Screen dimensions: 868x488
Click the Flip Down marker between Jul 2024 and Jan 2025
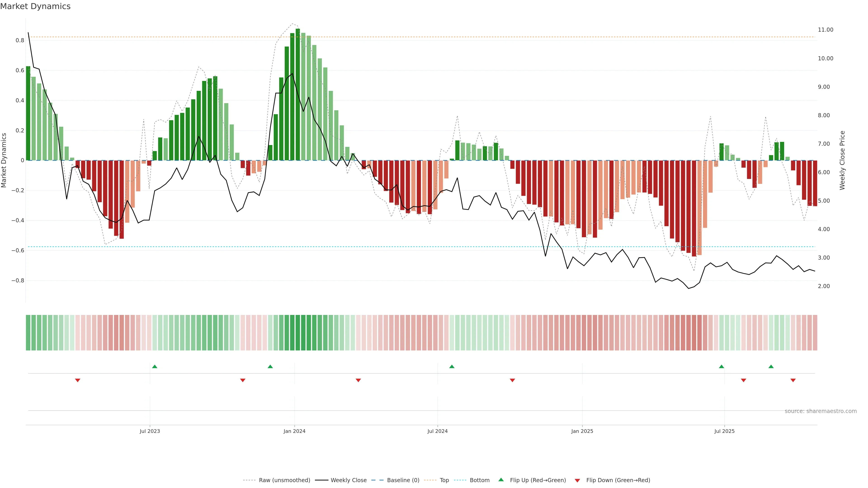click(x=512, y=380)
